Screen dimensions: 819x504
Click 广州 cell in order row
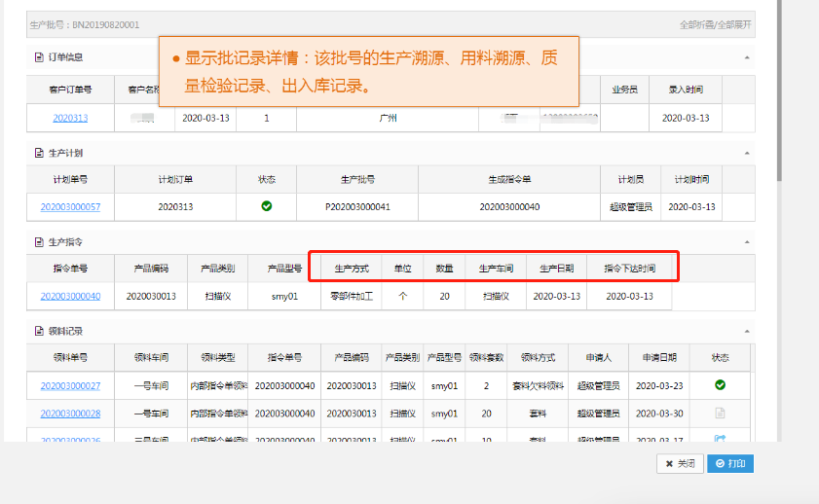coord(388,118)
